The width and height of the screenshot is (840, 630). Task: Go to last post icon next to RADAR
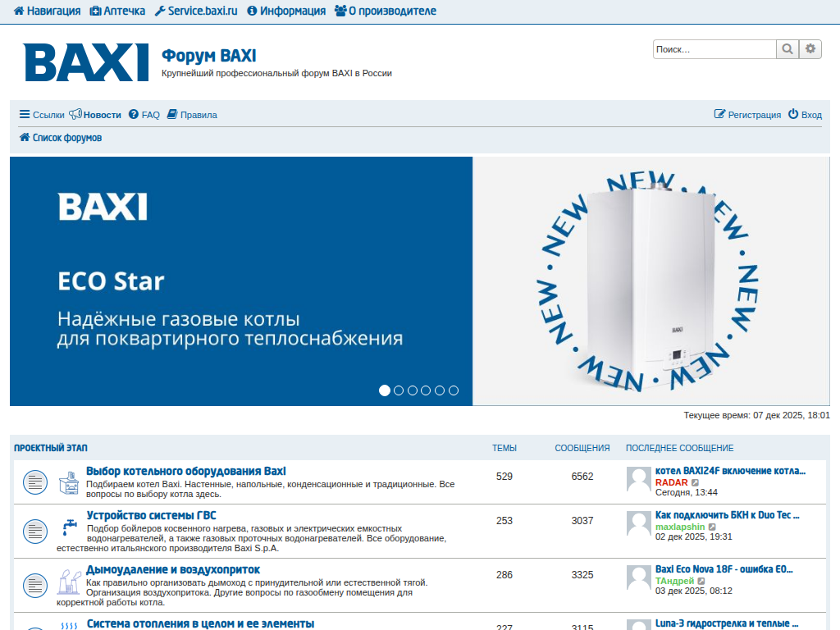[x=696, y=482]
